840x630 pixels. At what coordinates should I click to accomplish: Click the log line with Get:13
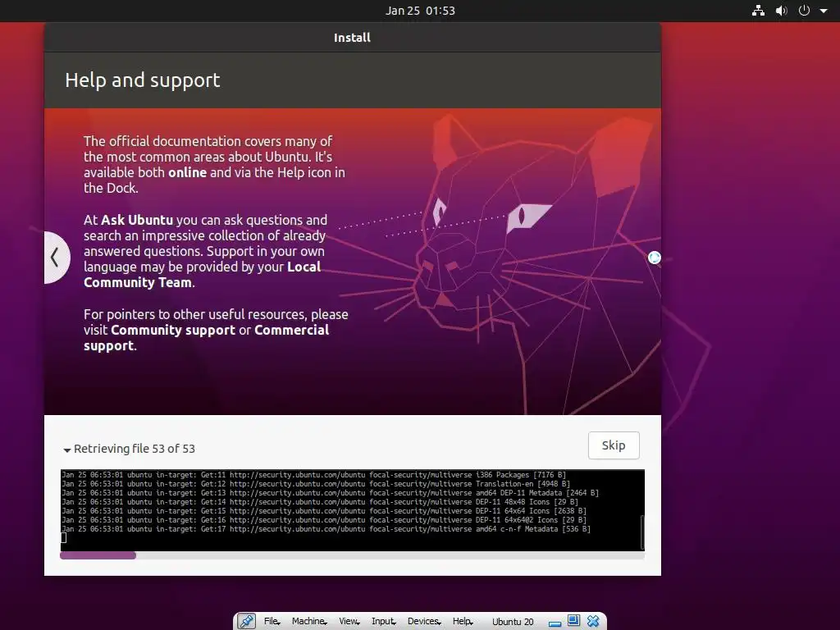pos(330,493)
